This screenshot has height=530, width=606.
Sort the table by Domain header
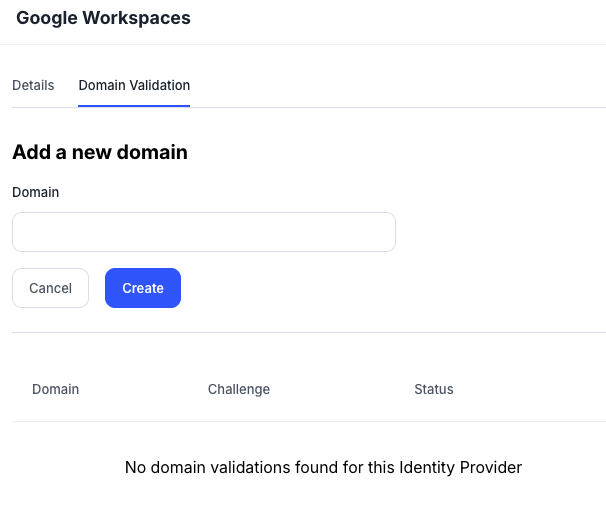coord(55,389)
